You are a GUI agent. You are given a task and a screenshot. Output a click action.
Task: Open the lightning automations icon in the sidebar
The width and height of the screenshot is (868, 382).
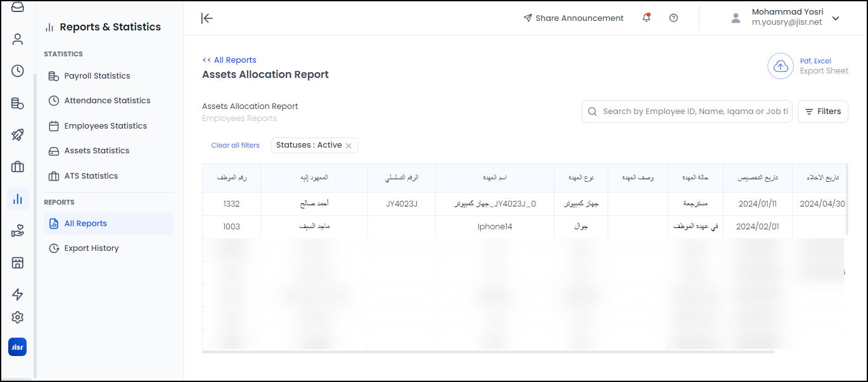tap(17, 295)
